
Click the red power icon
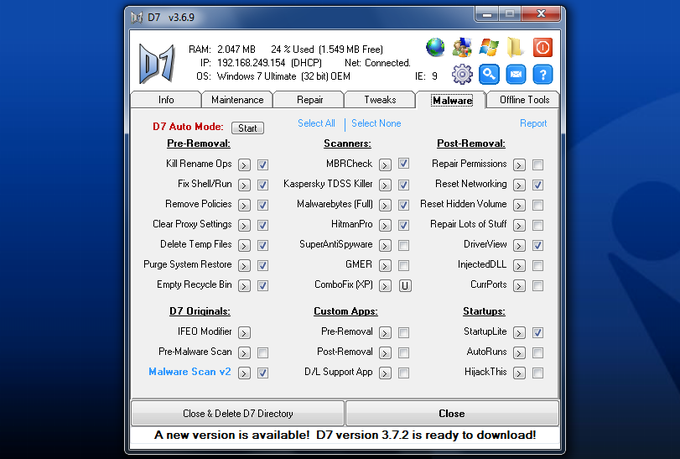(x=542, y=47)
